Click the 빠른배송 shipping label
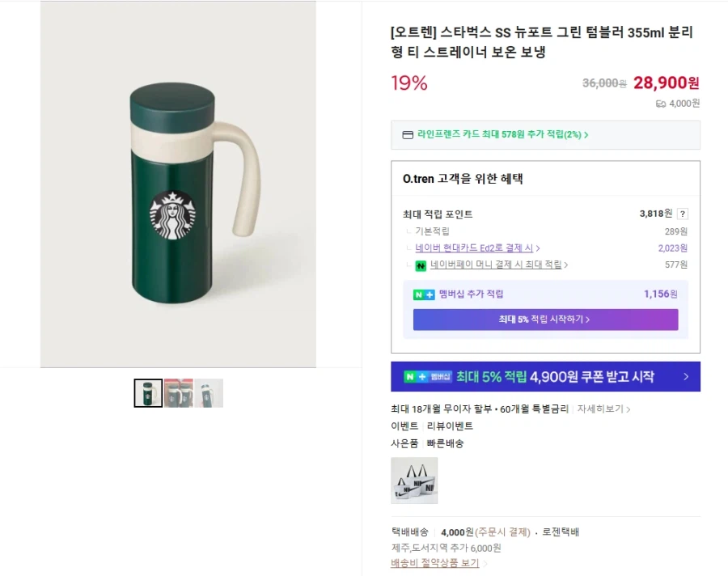Screen dimensions: 728x576 (x=446, y=443)
